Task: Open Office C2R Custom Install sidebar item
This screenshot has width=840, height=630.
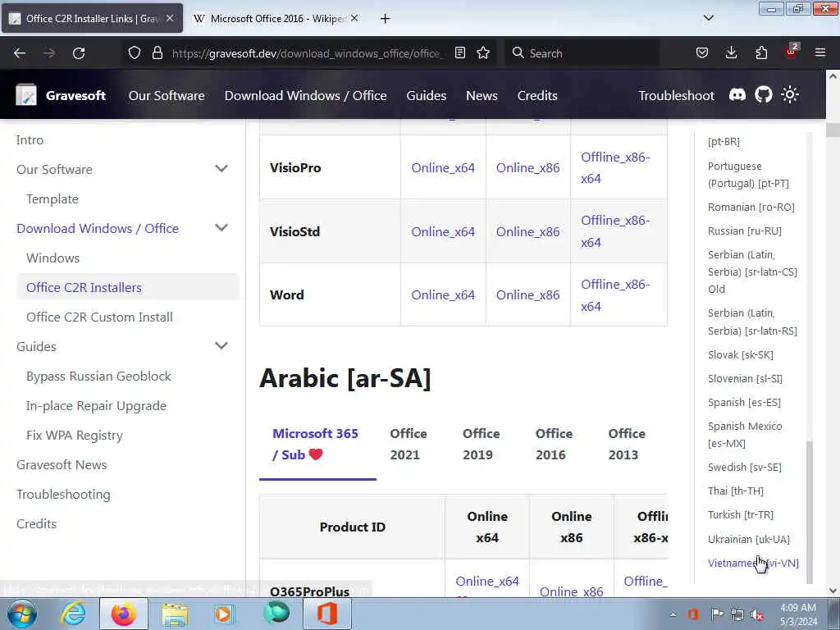Action: [99, 317]
